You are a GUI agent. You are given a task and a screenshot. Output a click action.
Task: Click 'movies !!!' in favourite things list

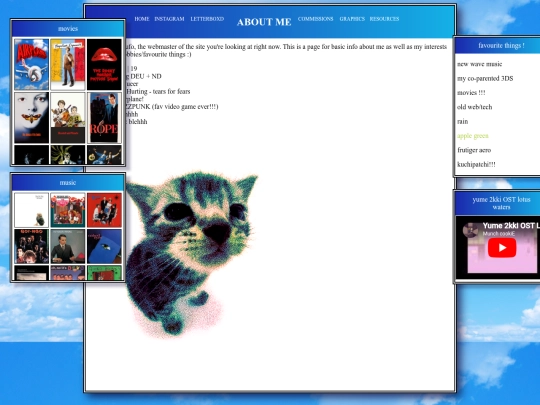point(471,93)
